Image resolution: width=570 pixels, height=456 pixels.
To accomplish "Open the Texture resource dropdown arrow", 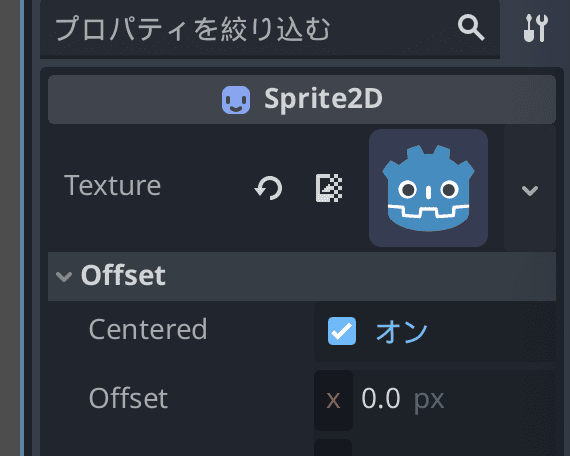I will click(530, 190).
